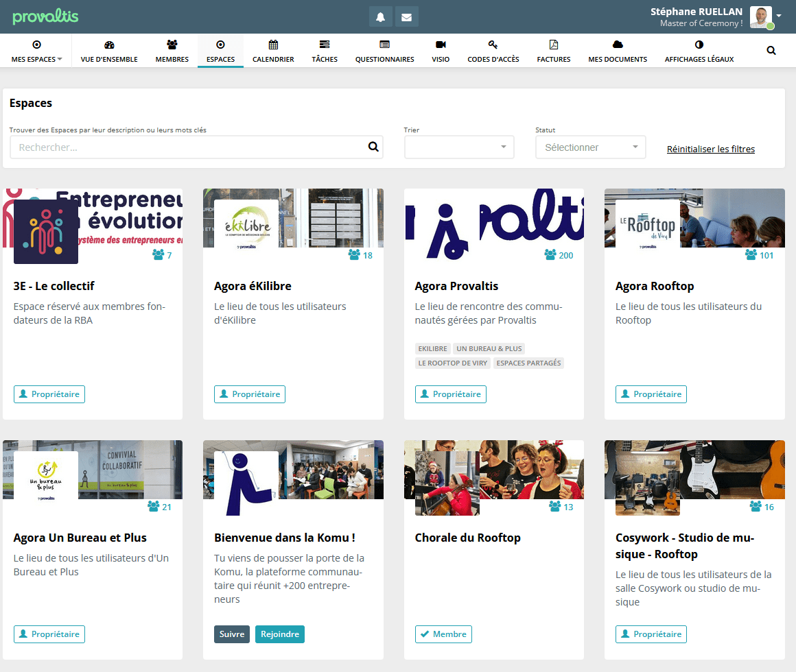Open Agora Un Bureau et Plus title
Viewport: 796px width, 672px height.
coord(80,538)
